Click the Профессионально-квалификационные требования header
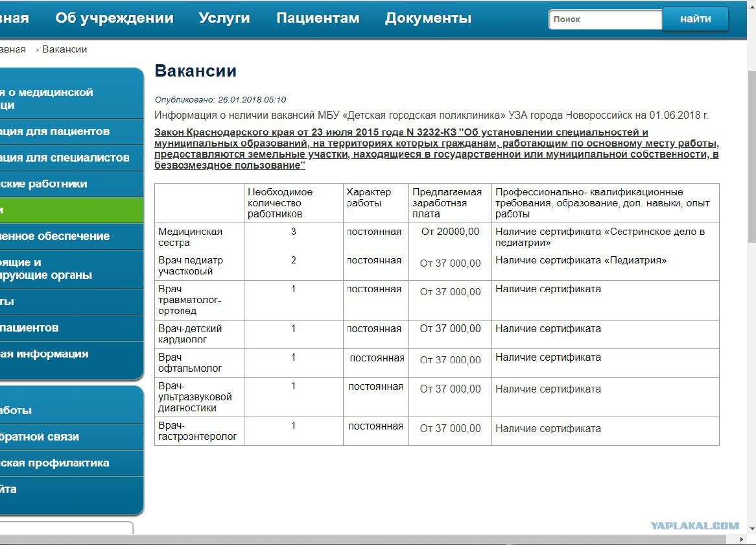The height and width of the screenshot is (545, 756). click(x=605, y=202)
